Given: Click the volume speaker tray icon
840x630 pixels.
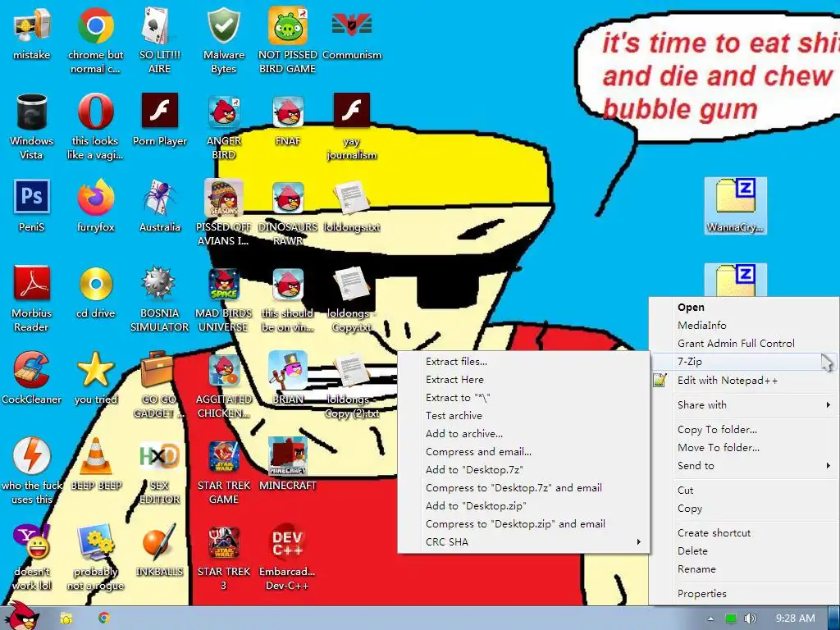Looking at the screenshot, I should tap(750, 619).
